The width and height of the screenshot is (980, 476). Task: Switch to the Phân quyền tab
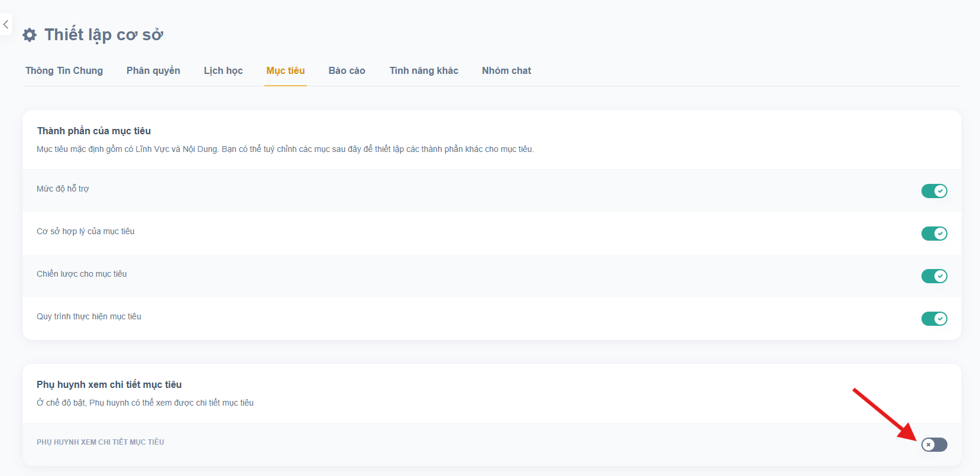(x=153, y=70)
